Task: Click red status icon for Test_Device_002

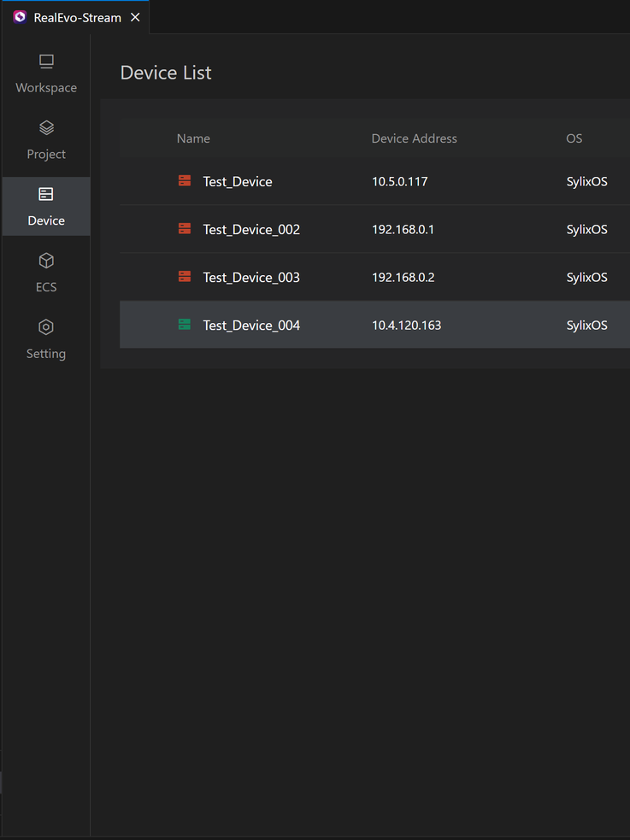Action: pyautogui.click(x=185, y=229)
